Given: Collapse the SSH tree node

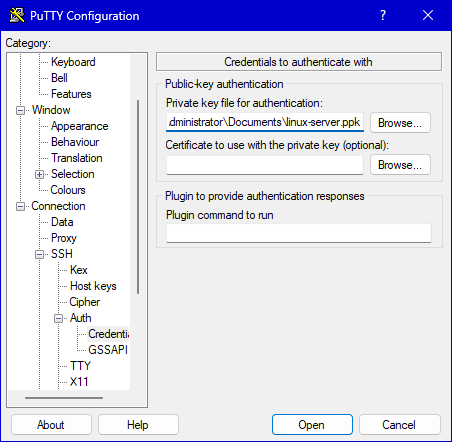Looking at the screenshot, I should pos(40,254).
